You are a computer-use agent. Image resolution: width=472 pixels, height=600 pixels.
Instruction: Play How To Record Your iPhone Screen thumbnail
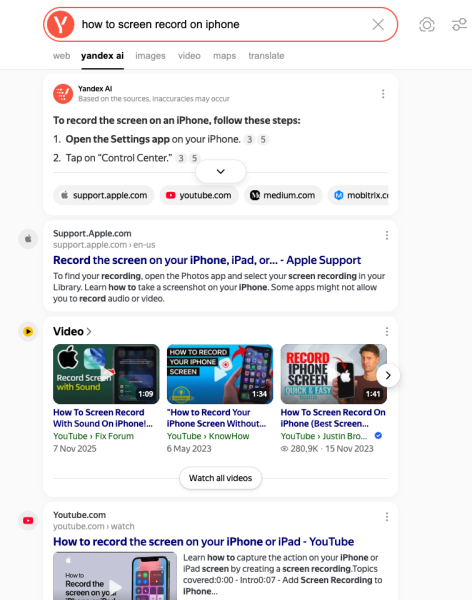[x=220, y=374]
